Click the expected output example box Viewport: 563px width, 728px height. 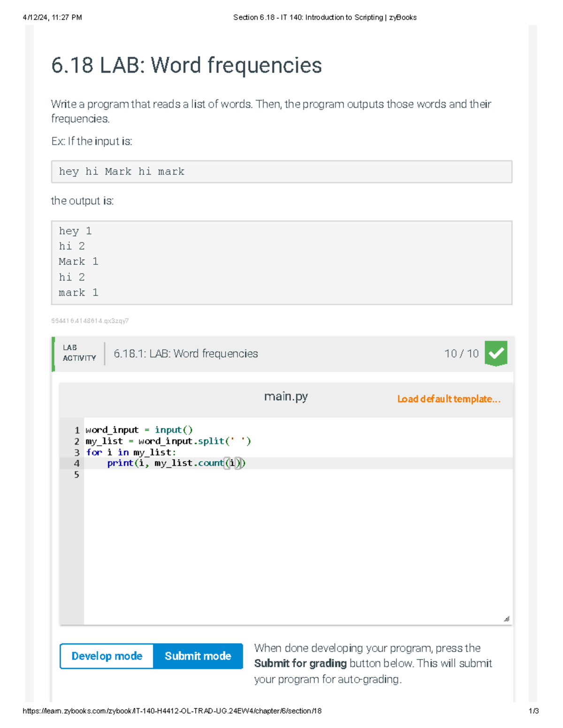[x=281, y=261]
